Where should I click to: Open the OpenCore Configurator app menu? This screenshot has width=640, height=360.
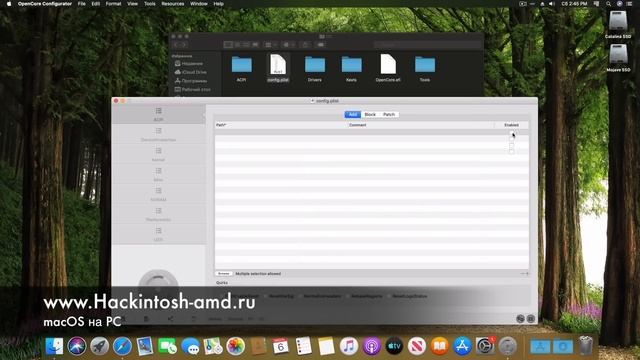45,4
